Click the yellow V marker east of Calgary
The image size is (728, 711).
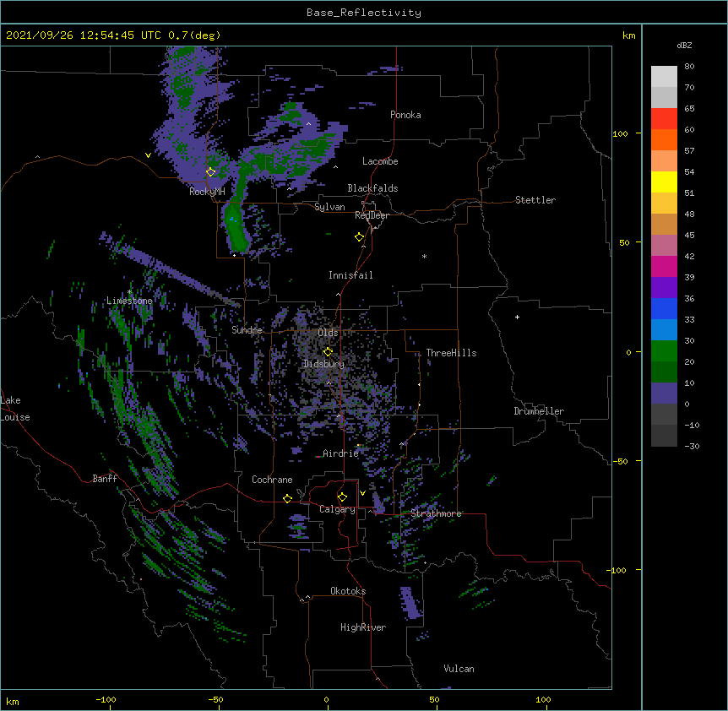(362, 493)
